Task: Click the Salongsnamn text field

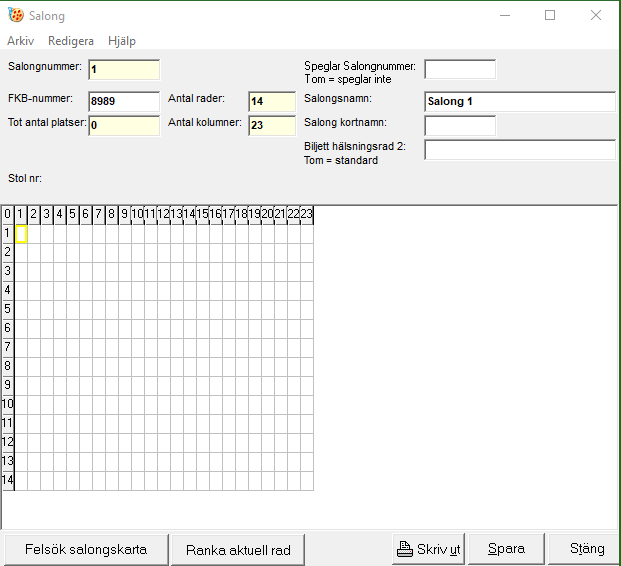Action: (x=519, y=102)
